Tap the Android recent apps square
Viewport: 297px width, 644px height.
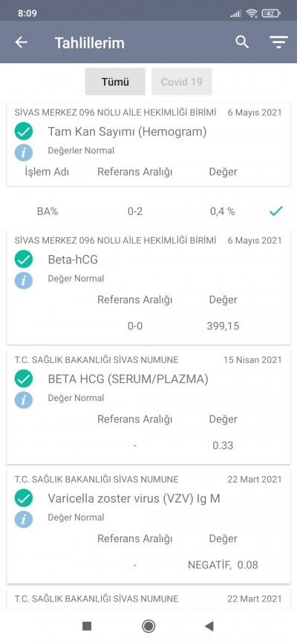coord(87,626)
